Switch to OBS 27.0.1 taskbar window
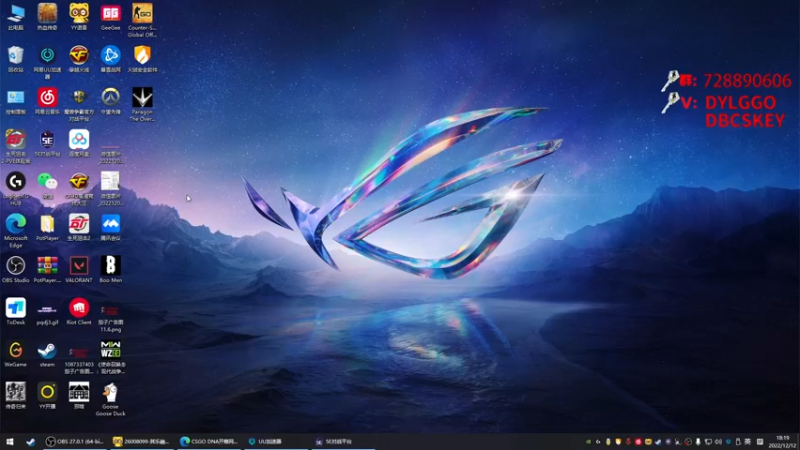Viewport: 800px width, 450px height. click(x=74, y=442)
